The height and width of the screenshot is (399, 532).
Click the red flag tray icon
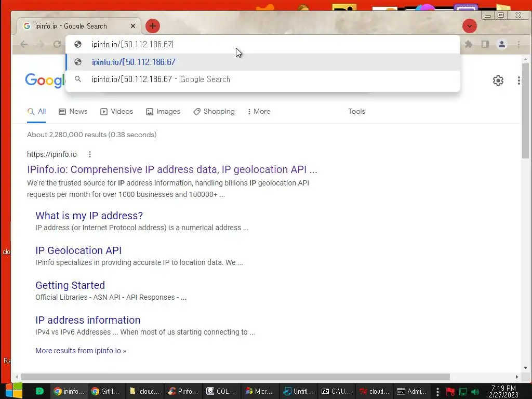click(450, 392)
